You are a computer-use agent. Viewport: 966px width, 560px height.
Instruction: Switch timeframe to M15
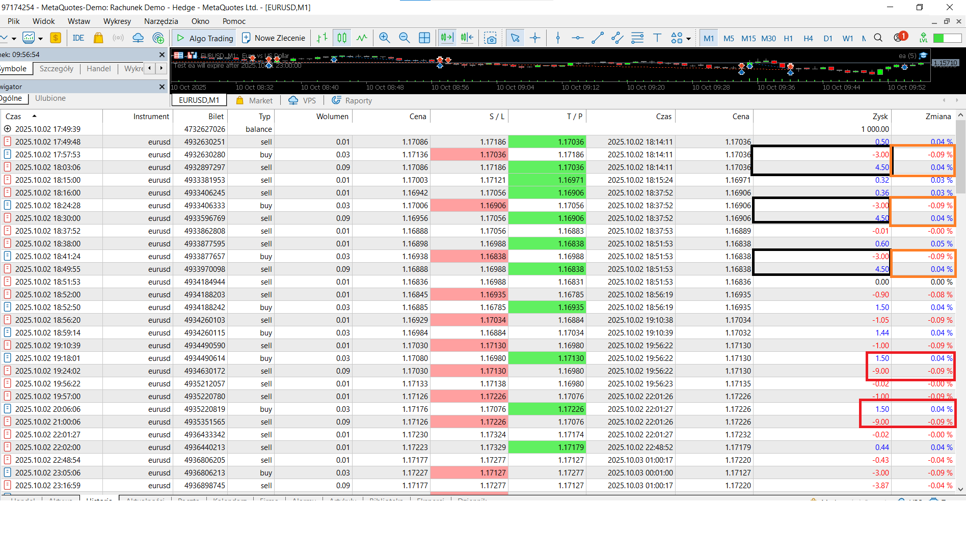coord(748,39)
